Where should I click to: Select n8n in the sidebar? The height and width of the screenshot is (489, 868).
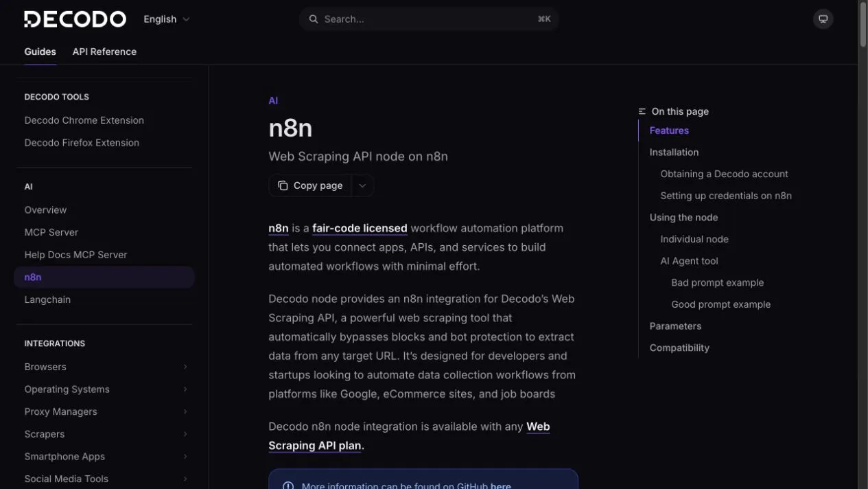(x=104, y=277)
